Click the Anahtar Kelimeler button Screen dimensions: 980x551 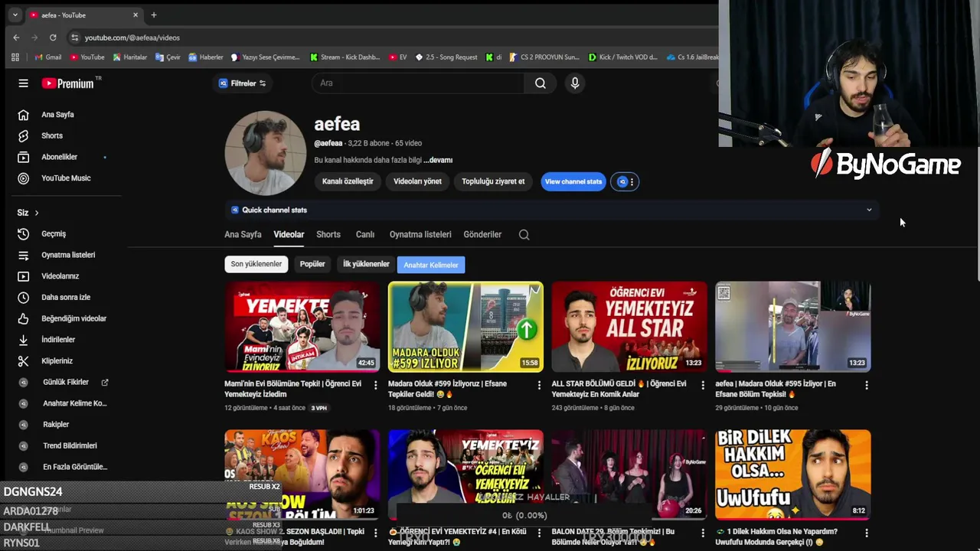click(x=431, y=265)
